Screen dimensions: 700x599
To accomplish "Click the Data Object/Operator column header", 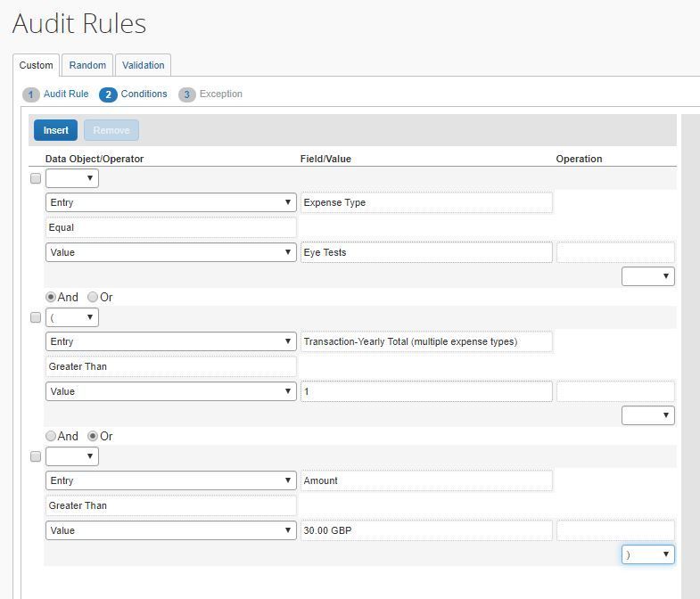I will (x=95, y=159).
